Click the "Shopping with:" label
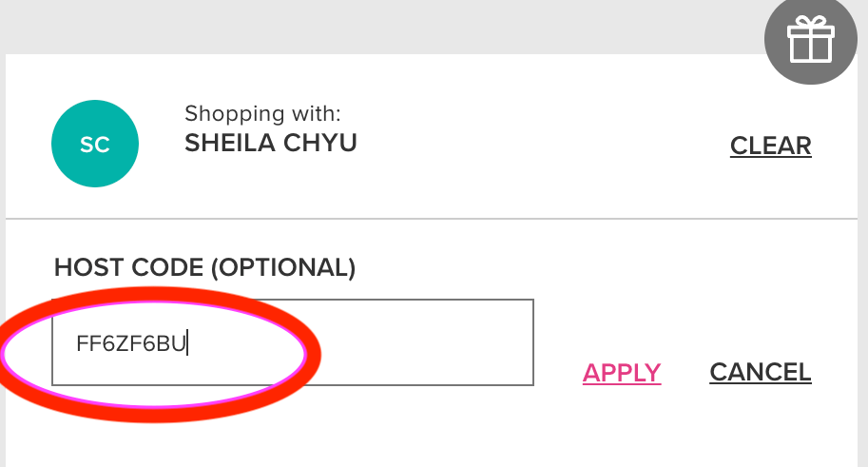Screen dimensions: 868x467 point(262,114)
